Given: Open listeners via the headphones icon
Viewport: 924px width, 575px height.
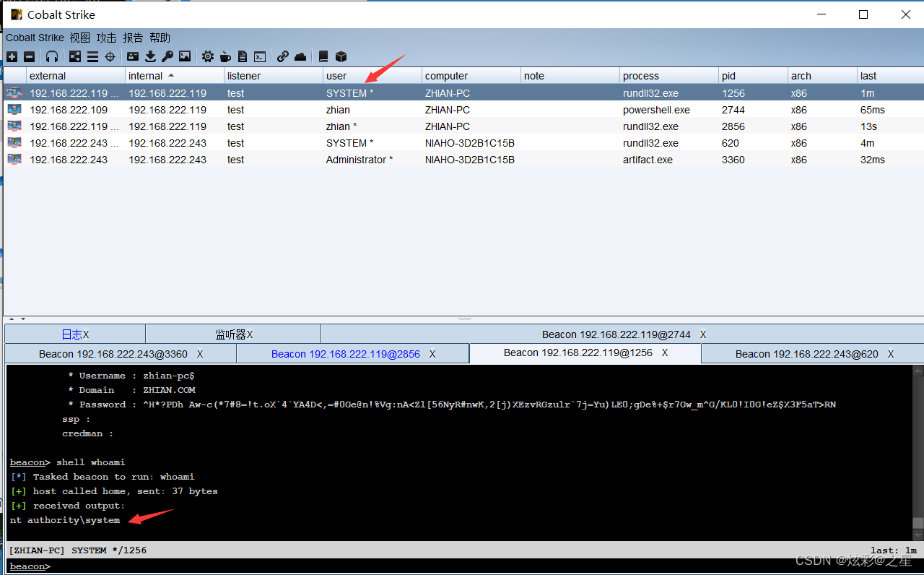Looking at the screenshot, I should click(x=51, y=56).
